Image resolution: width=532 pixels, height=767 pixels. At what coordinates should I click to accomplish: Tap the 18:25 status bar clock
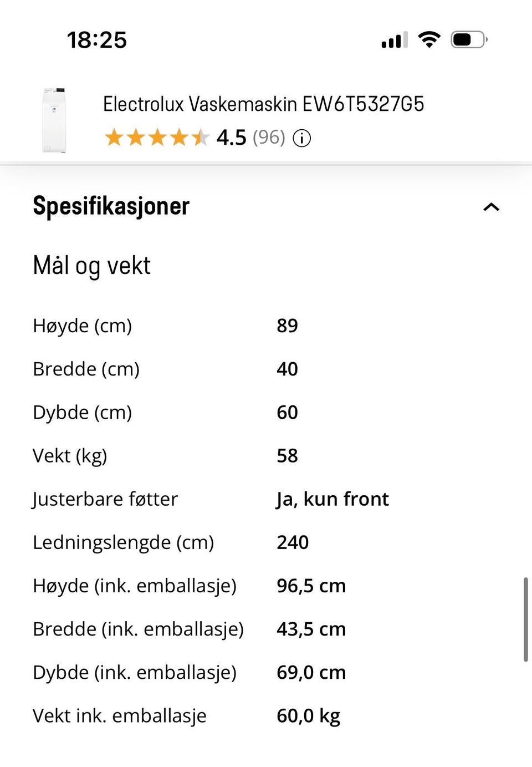pos(97,40)
